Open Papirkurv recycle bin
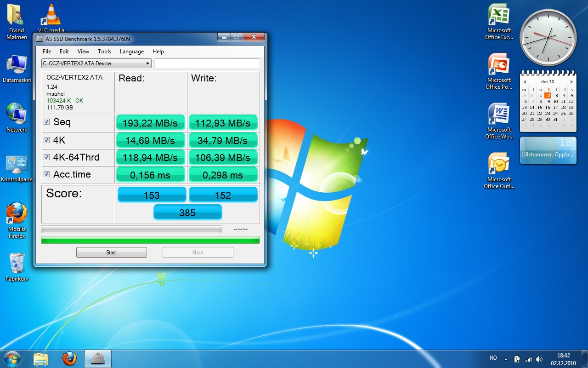The image size is (588, 368). click(x=17, y=267)
